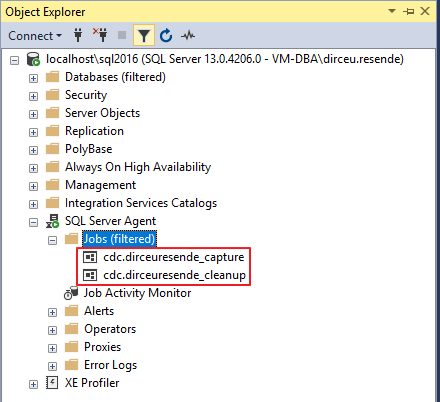Collapse the Jobs (filtered) folder

pos(52,240)
